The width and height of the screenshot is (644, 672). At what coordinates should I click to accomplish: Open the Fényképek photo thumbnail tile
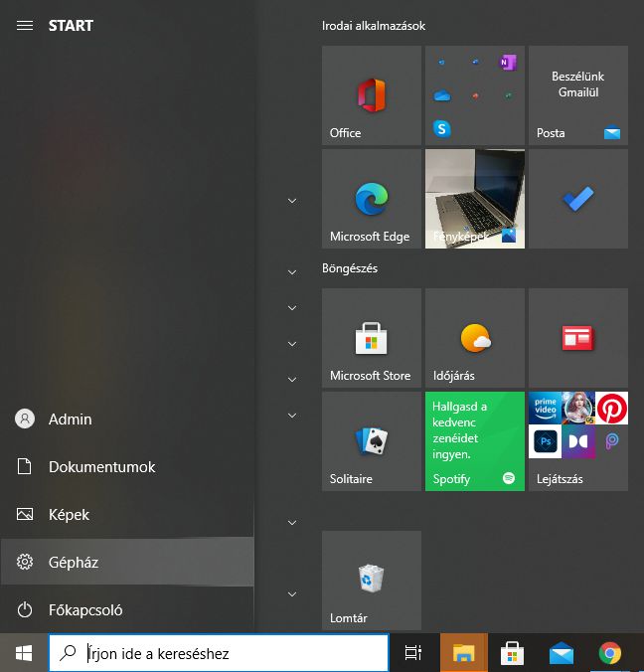tap(475, 199)
